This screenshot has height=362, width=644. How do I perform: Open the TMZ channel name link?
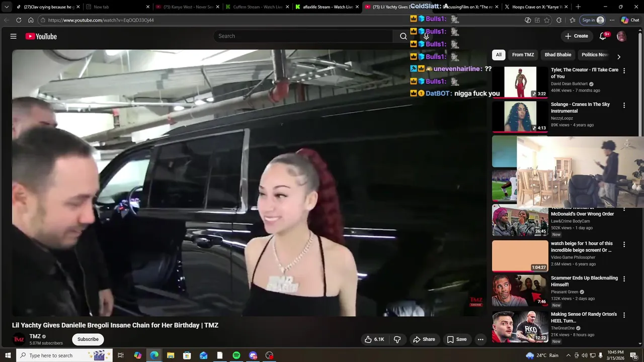pyautogui.click(x=35, y=336)
